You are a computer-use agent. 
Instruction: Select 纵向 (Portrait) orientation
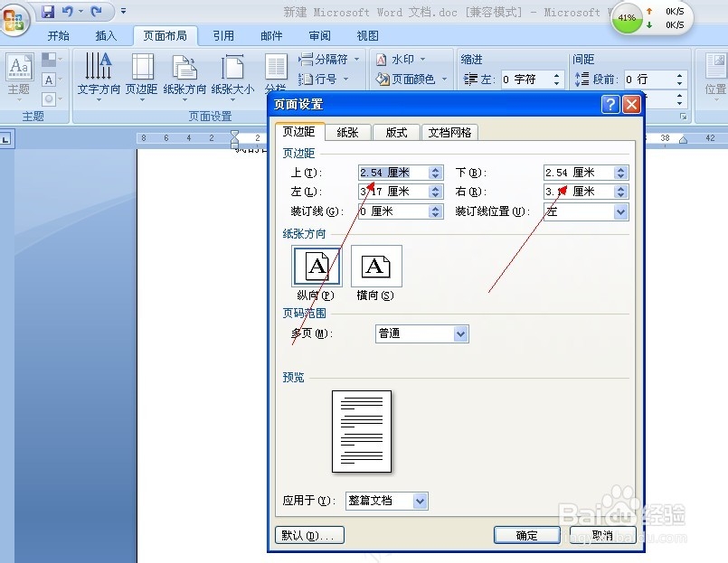point(316,265)
